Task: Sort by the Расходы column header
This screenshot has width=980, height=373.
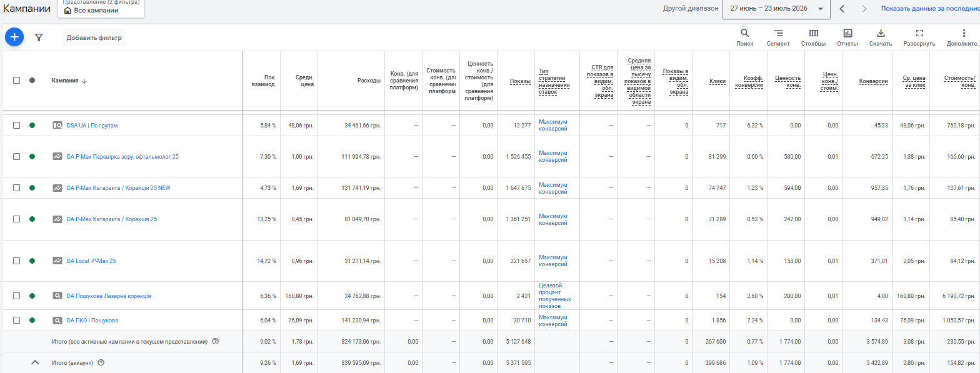Action: click(369, 81)
